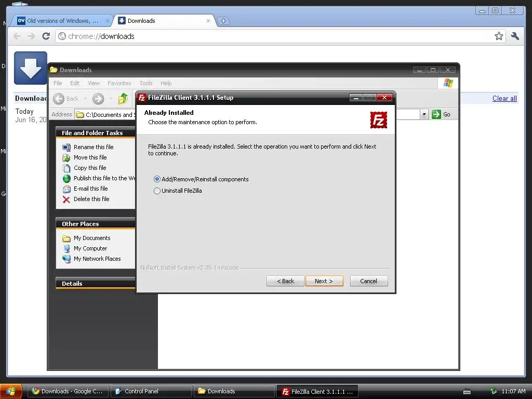Open Tools menu in Downloads window

146,83
